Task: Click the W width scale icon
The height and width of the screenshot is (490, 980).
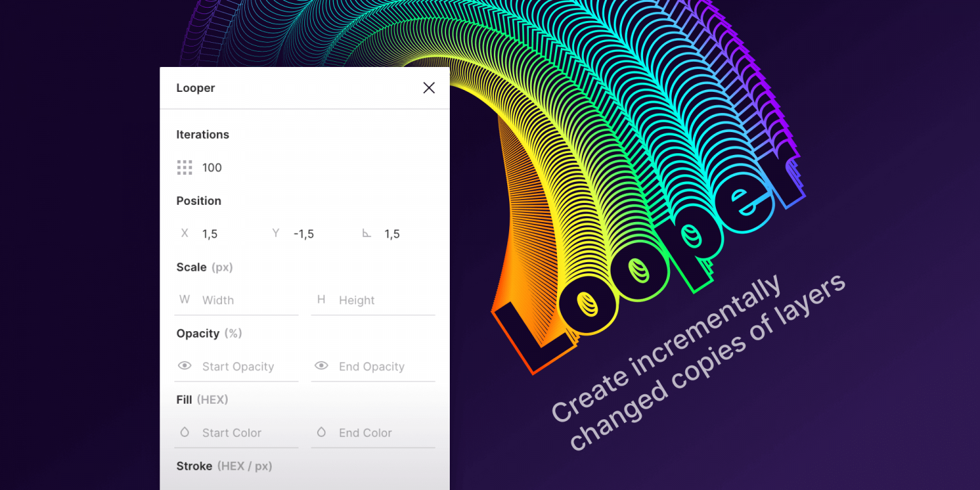Action: [184, 299]
